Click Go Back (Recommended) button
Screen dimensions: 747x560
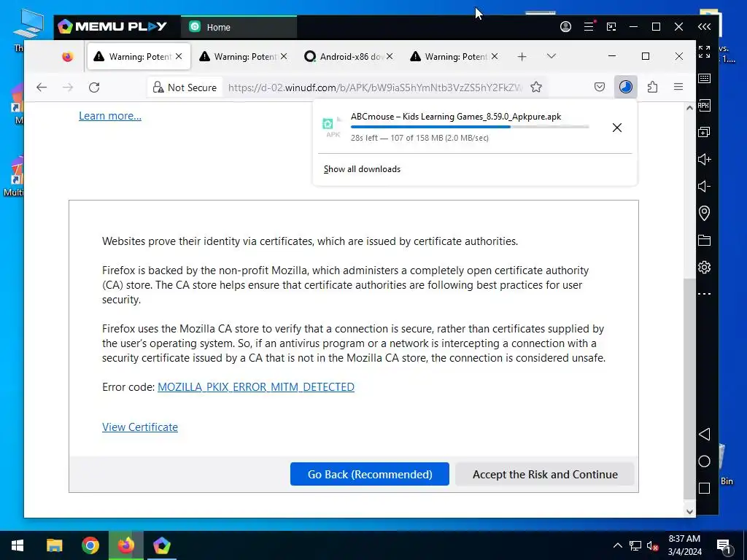coord(370,474)
